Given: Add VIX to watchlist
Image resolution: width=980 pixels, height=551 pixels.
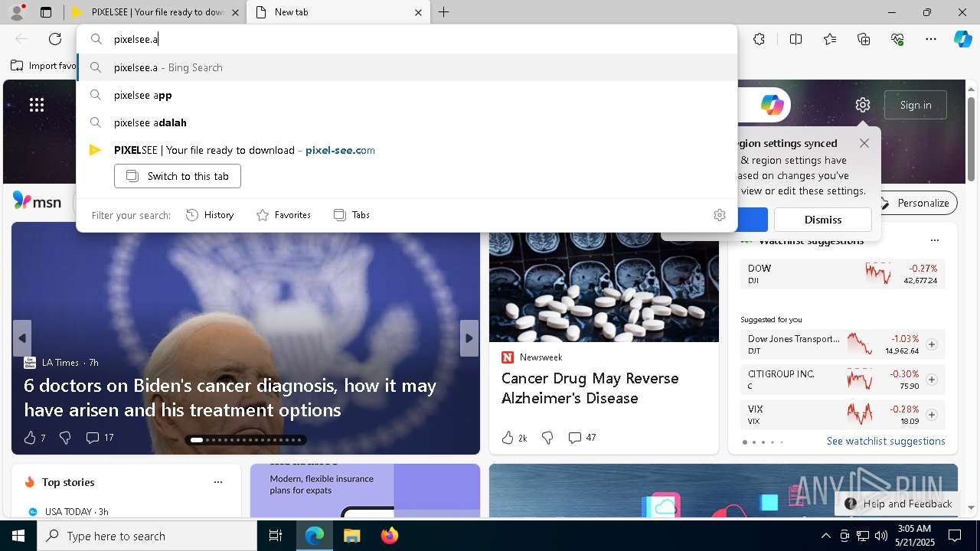Looking at the screenshot, I should pos(932,415).
